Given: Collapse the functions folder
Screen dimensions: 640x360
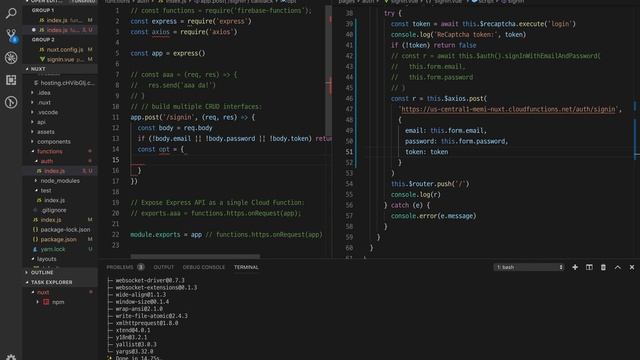Looking at the screenshot, I should pyautogui.click(x=50, y=151).
